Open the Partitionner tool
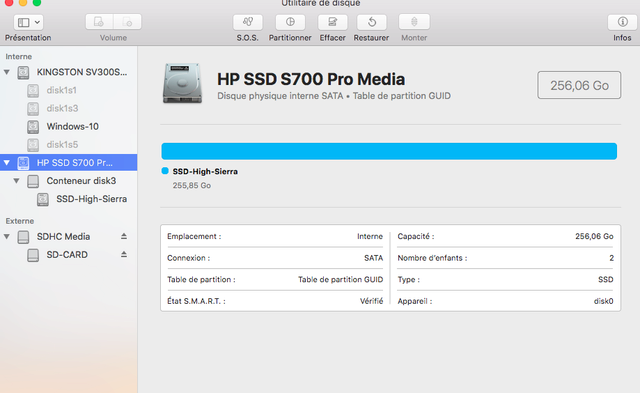Viewport: 640px width, 393px height. click(x=290, y=22)
